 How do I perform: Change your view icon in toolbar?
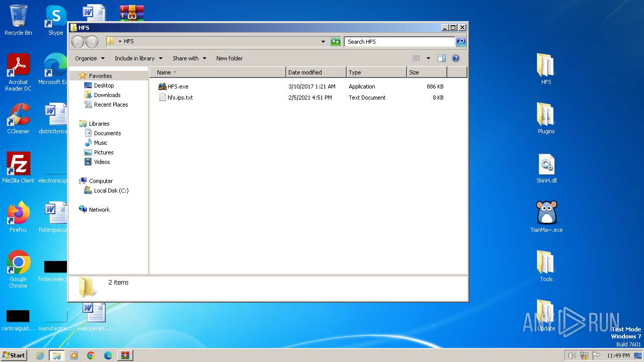click(x=416, y=58)
